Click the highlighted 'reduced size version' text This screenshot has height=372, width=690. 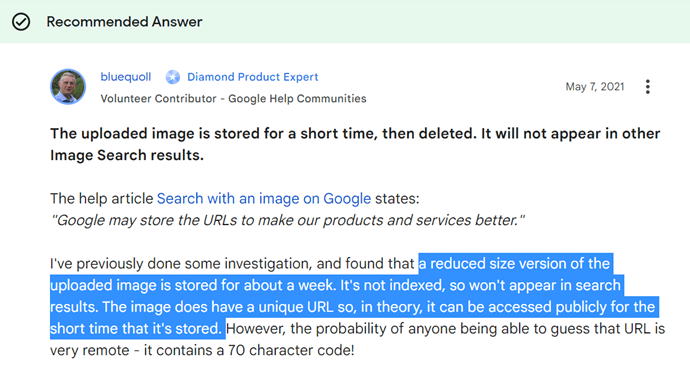click(x=514, y=263)
